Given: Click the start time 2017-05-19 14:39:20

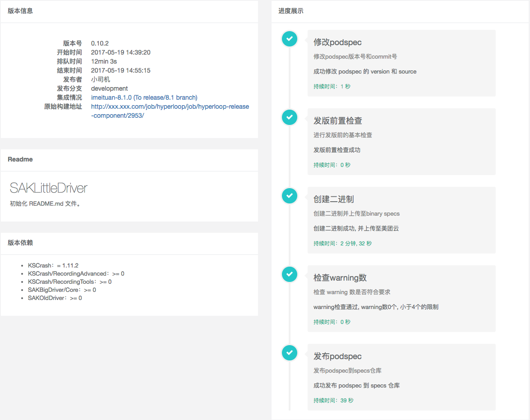Looking at the screenshot, I should coord(121,52).
